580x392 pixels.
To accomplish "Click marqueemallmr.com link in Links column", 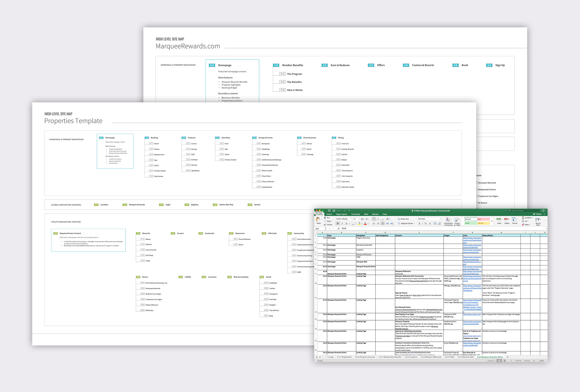I will click(472, 263).
